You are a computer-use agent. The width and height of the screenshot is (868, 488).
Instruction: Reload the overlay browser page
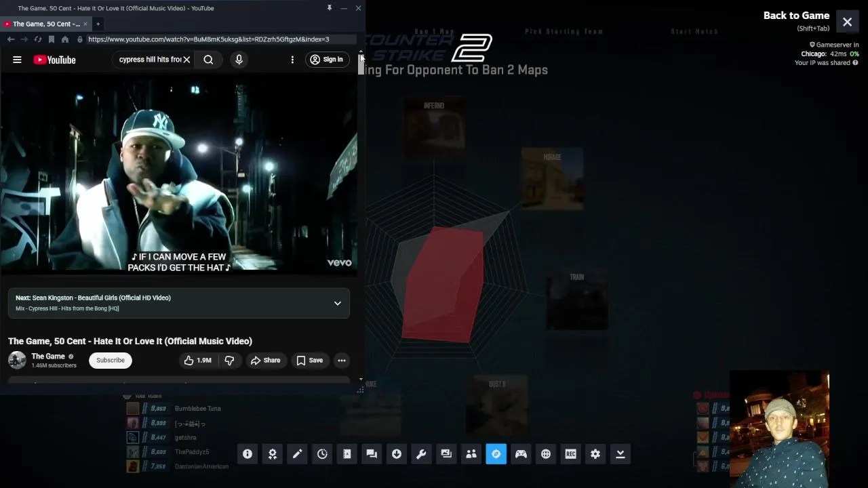[x=38, y=39]
